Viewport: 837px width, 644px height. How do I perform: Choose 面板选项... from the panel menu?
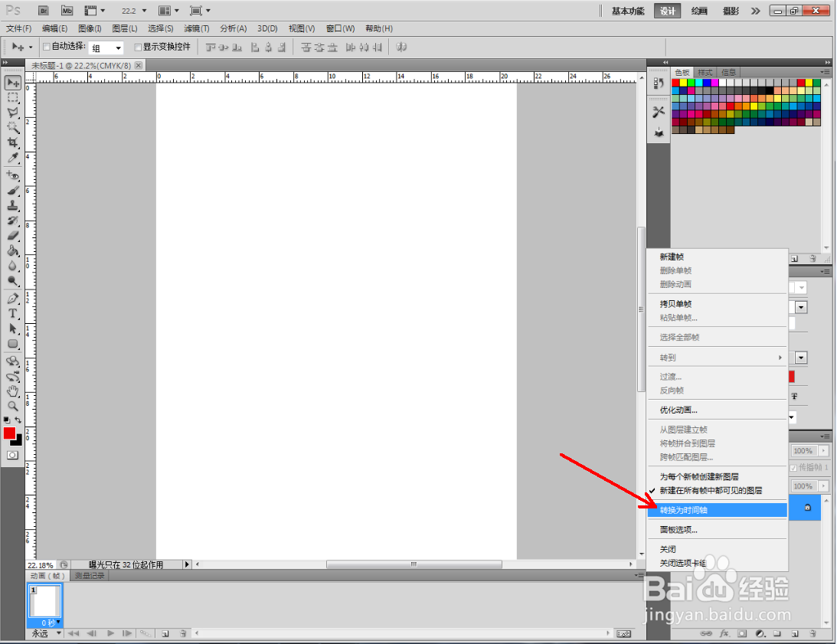[x=718, y=529]
